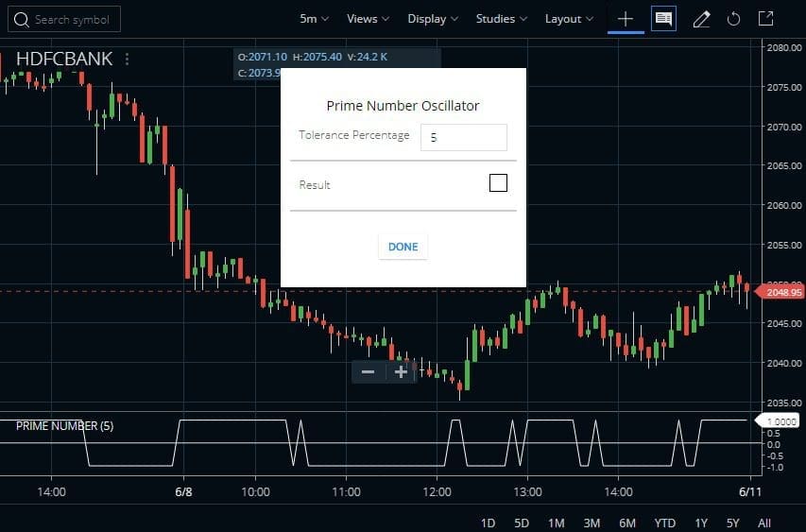Select the YTD range
806x532 pixels.
pos(664,523)
